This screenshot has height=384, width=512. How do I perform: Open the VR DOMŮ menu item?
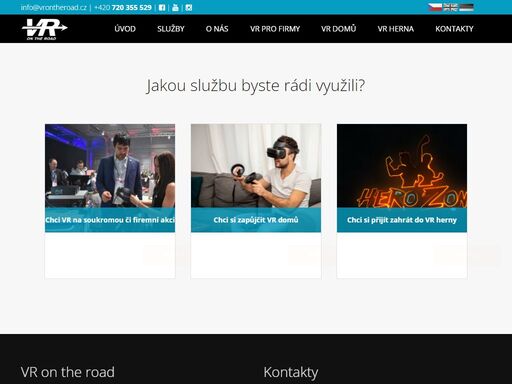[339, 29]
